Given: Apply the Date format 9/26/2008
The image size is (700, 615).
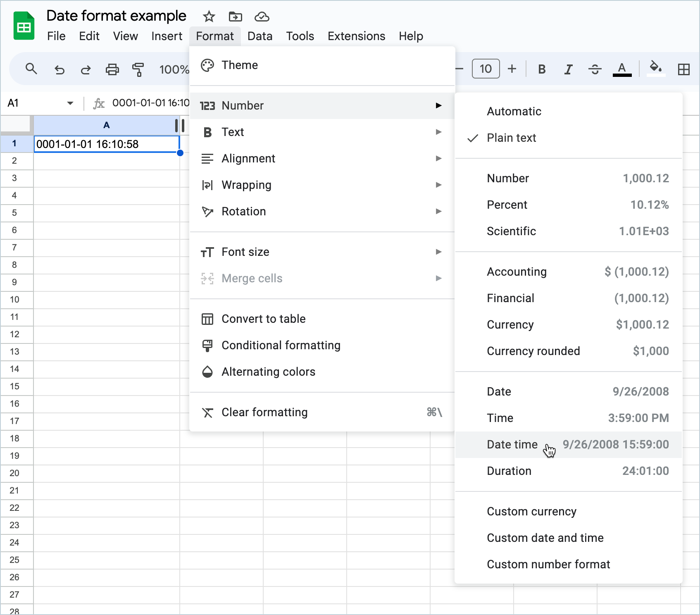Looking at the screenshot, I should click(x=569, y=392).
